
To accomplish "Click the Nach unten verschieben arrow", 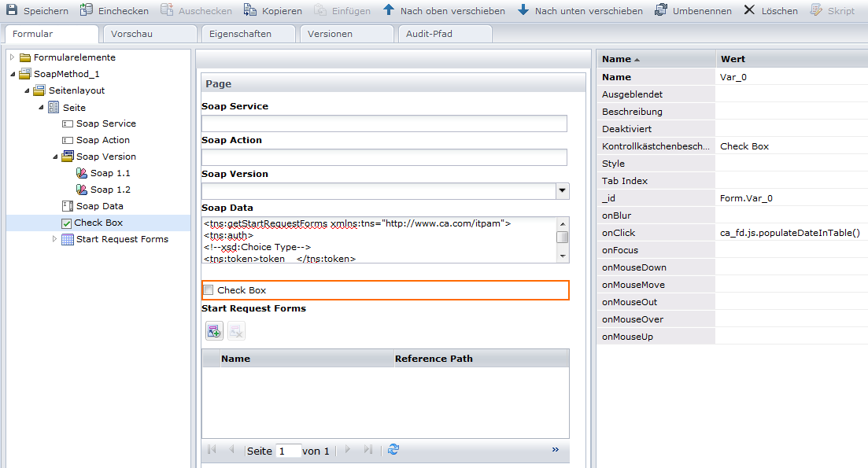I will (523, 10).
